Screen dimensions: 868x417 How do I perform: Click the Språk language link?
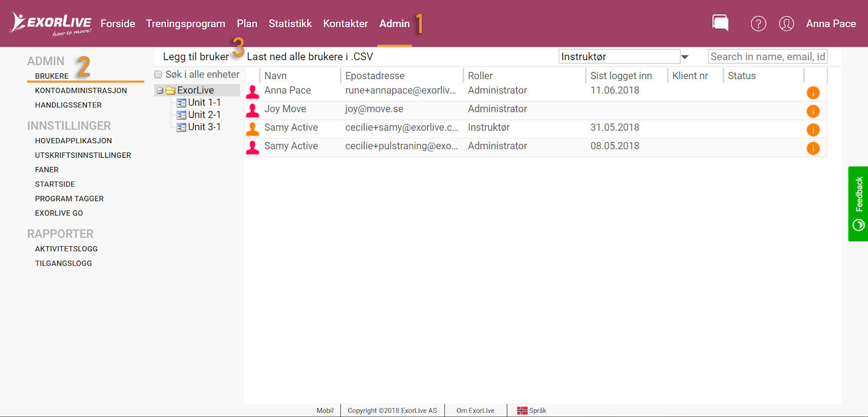(538, 410)
